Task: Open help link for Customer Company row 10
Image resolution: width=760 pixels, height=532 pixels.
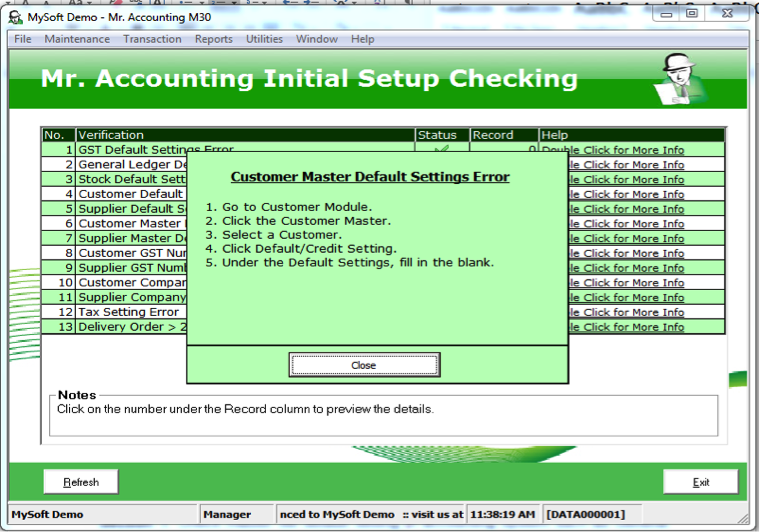Action: (x=626, y=283)
